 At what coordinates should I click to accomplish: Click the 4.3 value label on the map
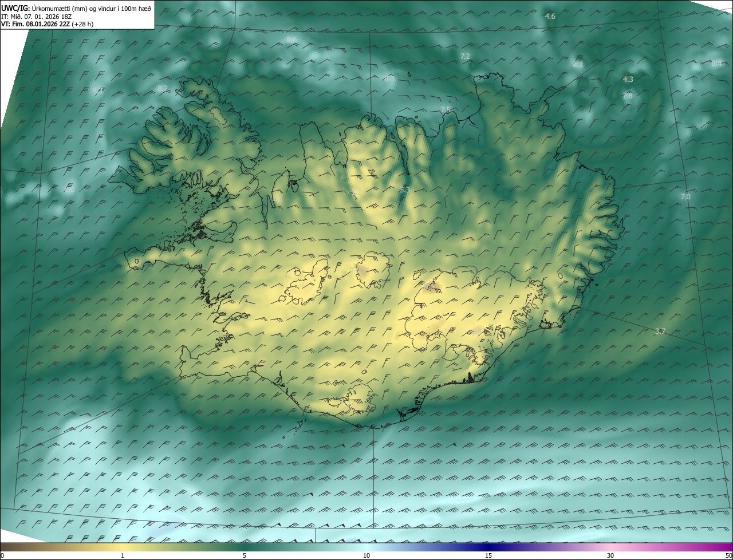coord(628,79)
